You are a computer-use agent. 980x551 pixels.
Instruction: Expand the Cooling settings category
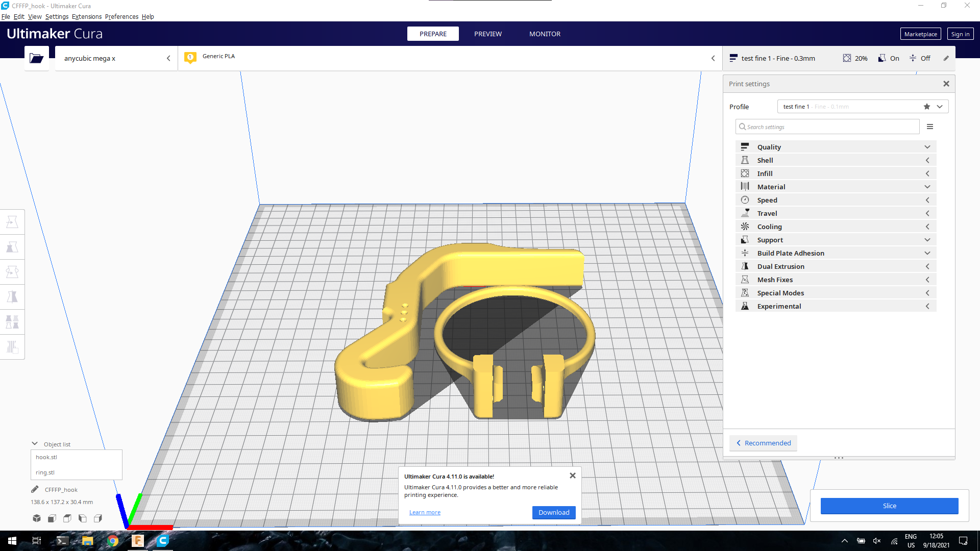(836, 227)
